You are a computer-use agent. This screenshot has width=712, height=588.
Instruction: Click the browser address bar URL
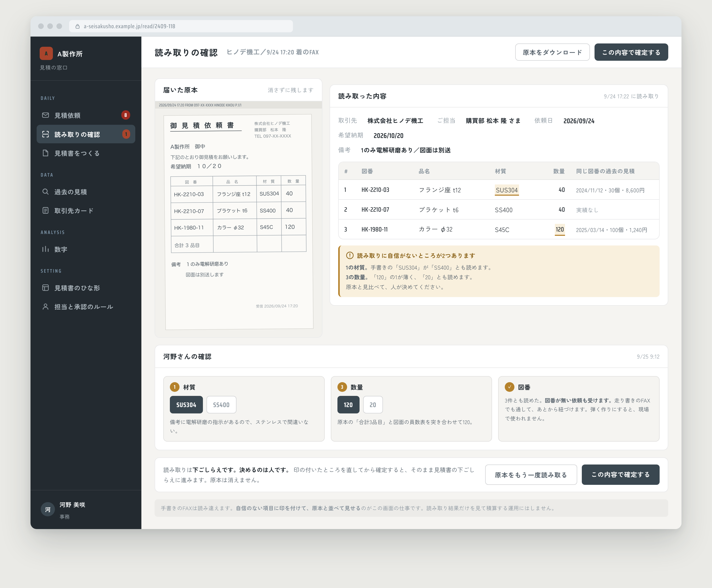tap(129, 26)
